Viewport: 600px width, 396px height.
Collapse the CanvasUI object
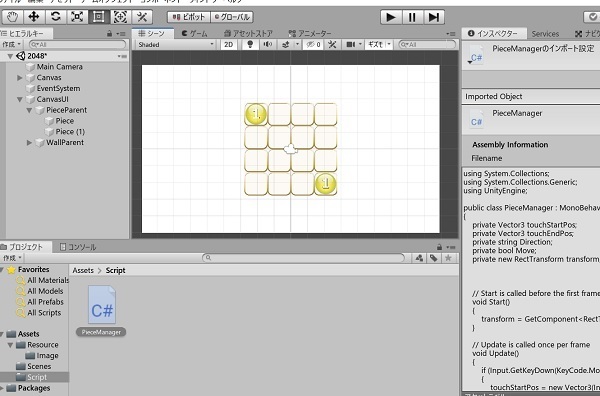click(20, 99)
